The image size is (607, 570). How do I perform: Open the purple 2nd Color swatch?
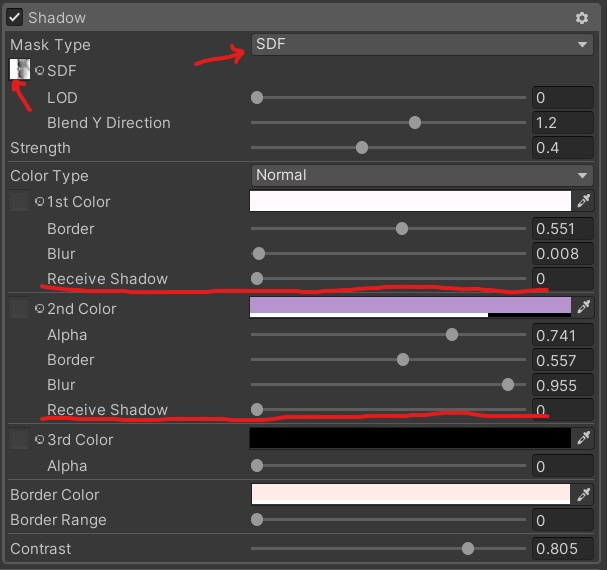tap(410, 306)
